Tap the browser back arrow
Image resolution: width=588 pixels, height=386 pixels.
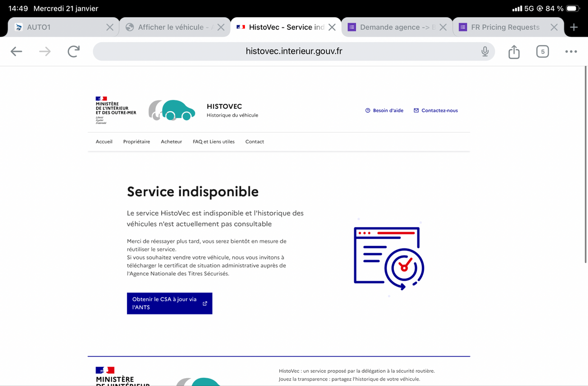point(16,51)
